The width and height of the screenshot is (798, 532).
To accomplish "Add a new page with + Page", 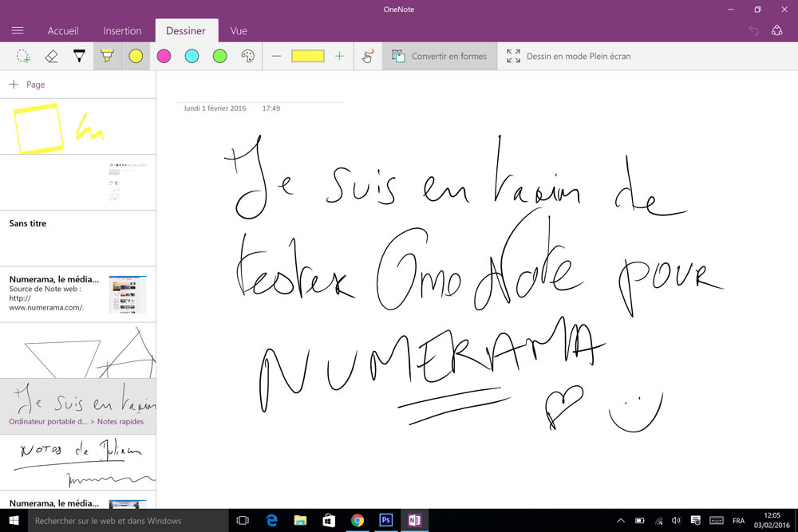I will tap(27, 85).
